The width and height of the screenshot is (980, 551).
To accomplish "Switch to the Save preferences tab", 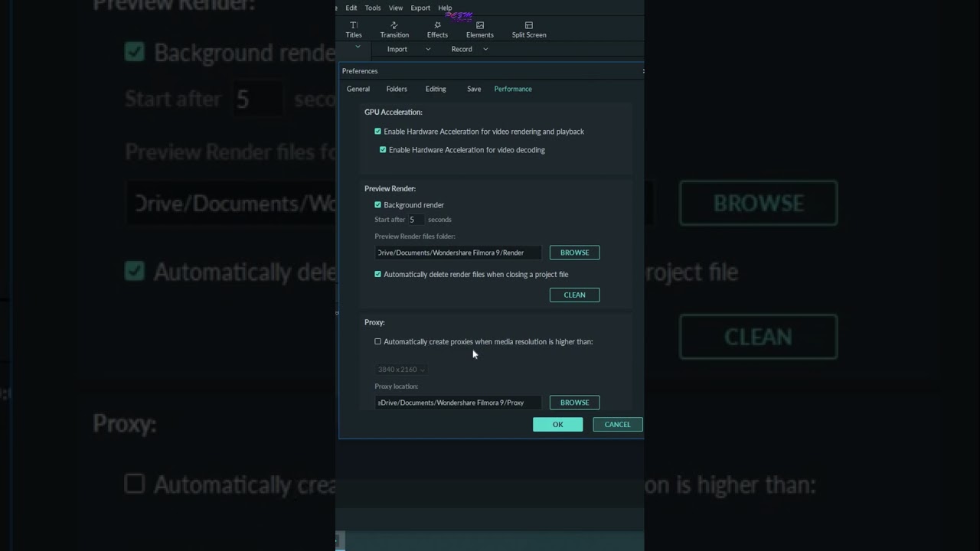I will pos(474,89).
